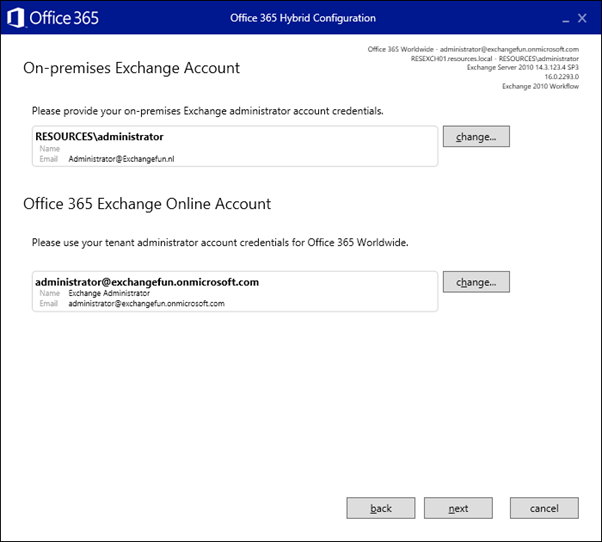The width and height of the screenshot is (602, 542).
Task: Go back to the previous wizard page
Action: tap(381, 508)
